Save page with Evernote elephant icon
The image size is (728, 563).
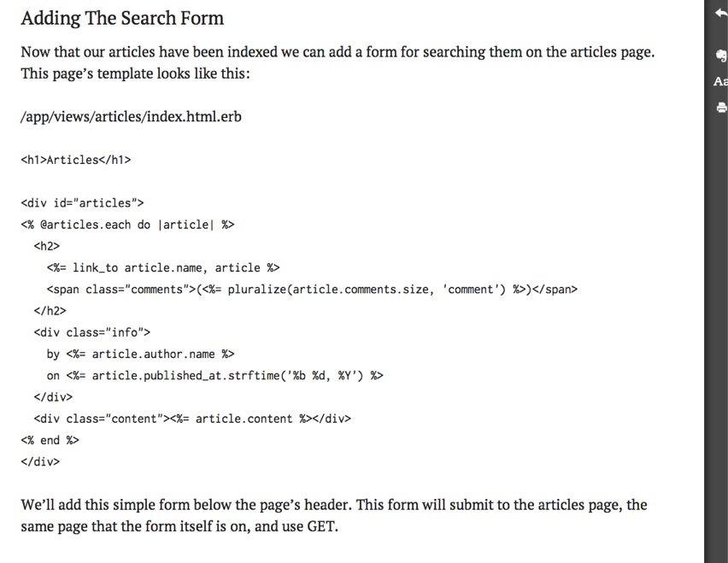(x=721, y=56)
